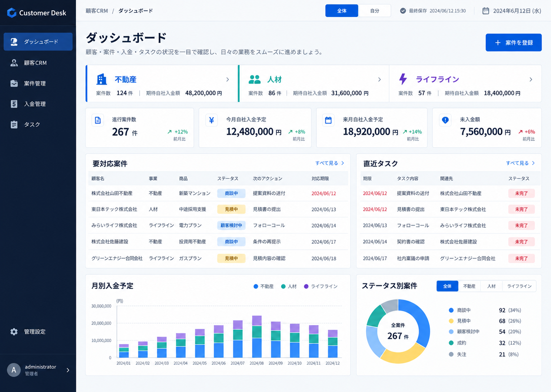Click 商談中 badge for 株式会社山田不動産
The image size is (551, 392).
pyautogui.click(x=231, y=193)
